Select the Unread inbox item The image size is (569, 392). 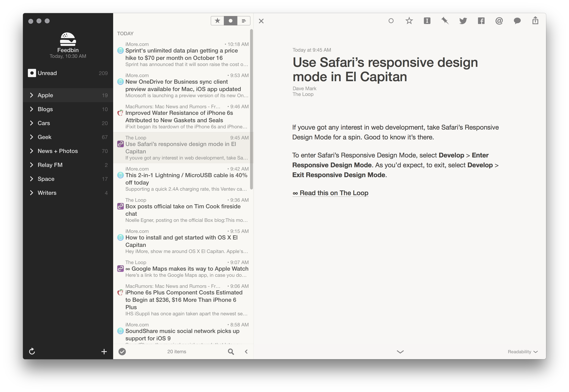click(67, 73)
